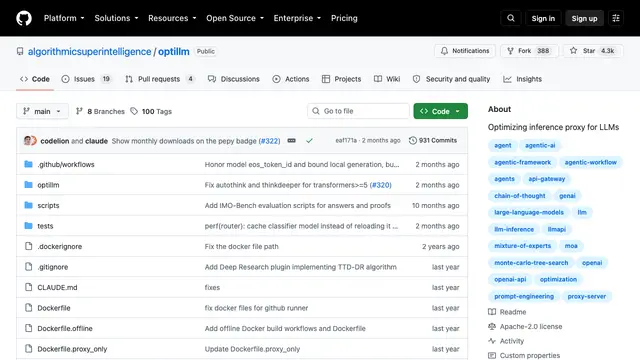The height and width of the screenshot is (360, 640).
Task: Switch to the Issues tab
Action: coord(86,79)
